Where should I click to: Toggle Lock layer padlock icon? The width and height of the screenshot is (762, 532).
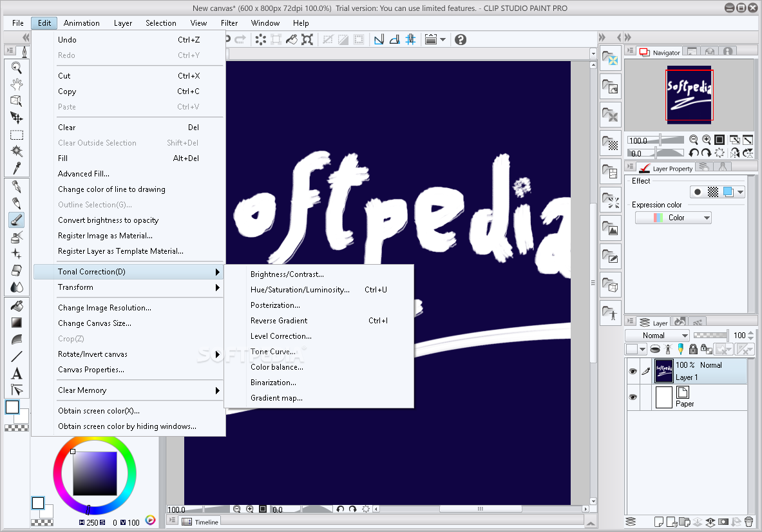click(694, 349)
